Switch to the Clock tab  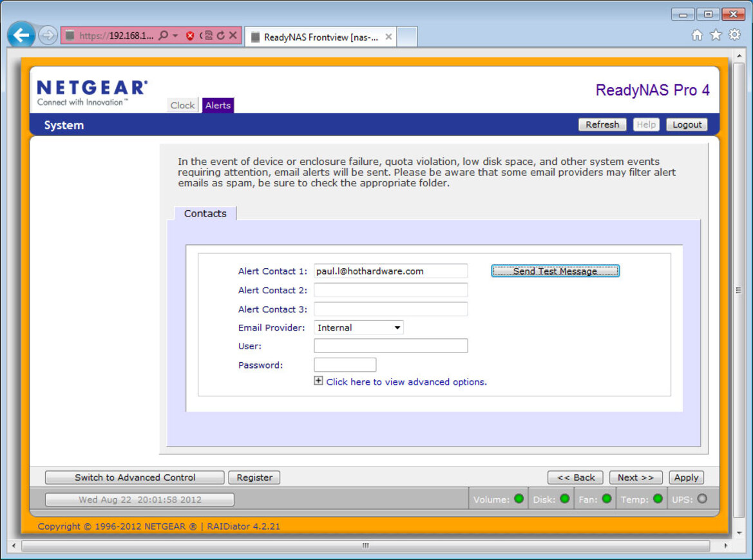tap(182, 105)
